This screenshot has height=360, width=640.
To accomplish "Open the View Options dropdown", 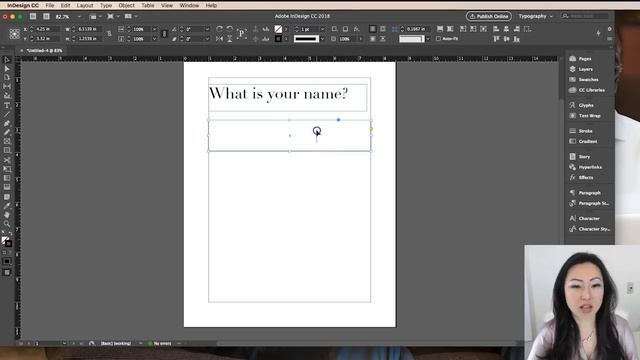I will 95,17.
